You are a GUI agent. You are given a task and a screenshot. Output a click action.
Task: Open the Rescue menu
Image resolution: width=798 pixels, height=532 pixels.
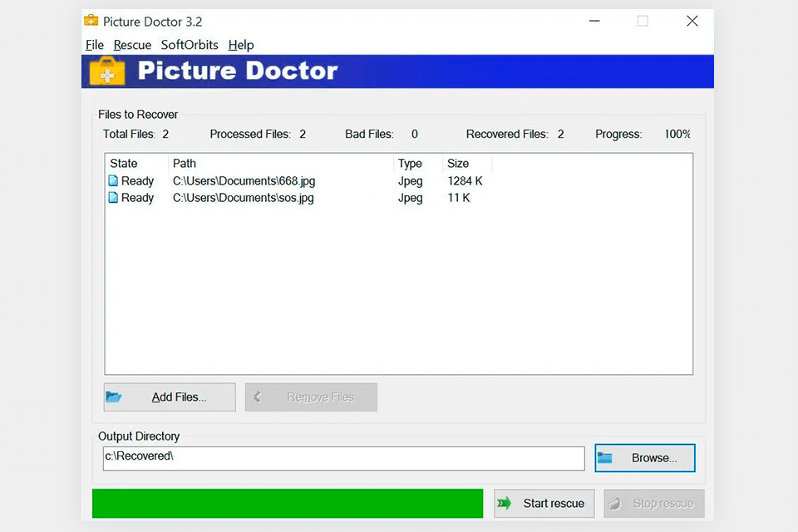pos(131,45)
